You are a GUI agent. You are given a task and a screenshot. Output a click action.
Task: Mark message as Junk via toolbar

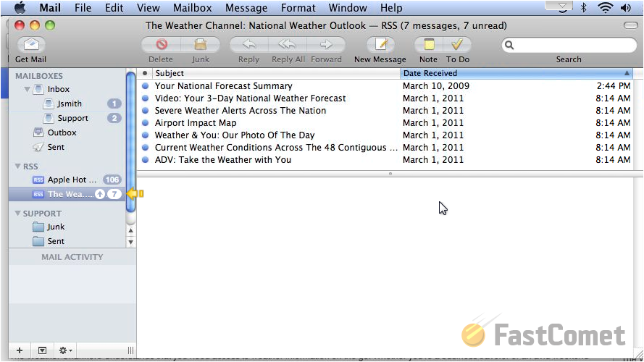pos(201,44)
